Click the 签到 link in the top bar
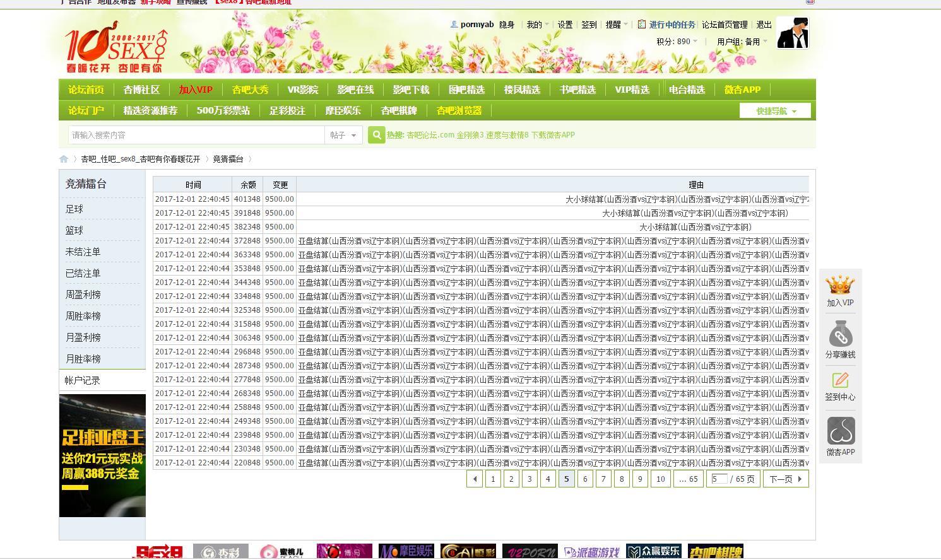The image size is (941, 560). point(589,25)
